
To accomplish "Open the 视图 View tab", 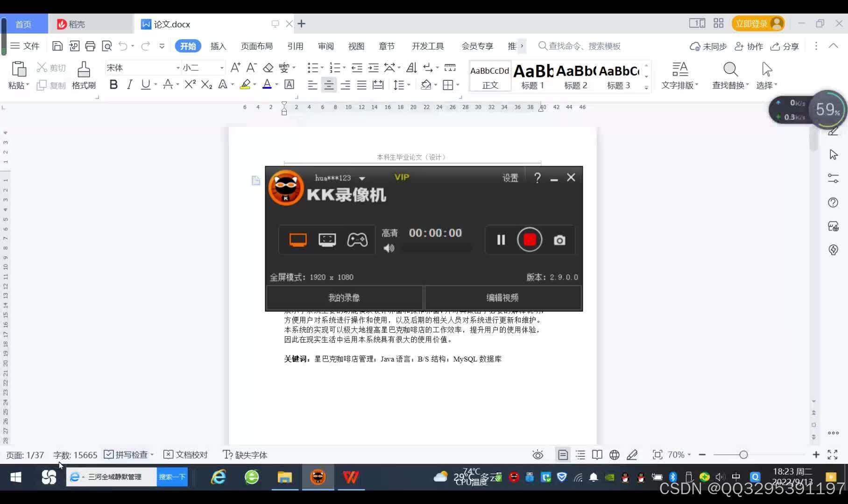I will (356, 46).
